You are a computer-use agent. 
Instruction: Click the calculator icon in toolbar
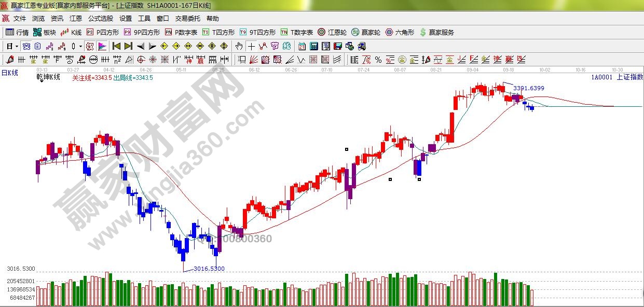click(313, 46)
